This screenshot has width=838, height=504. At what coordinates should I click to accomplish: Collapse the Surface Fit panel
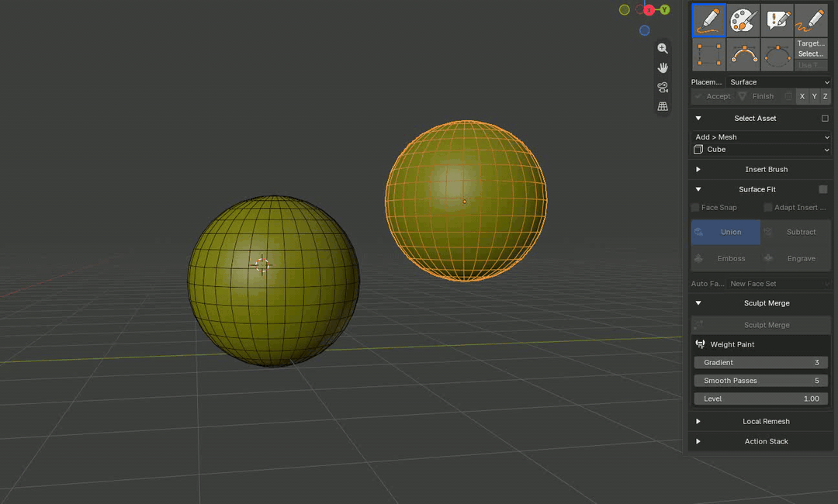click(x=698, y=189)
